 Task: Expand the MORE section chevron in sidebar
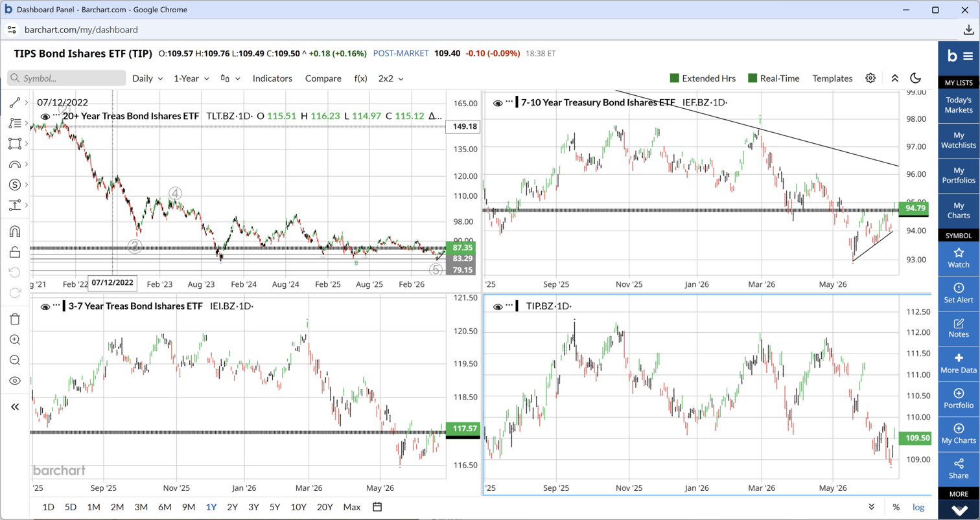[x=959, y=509]
